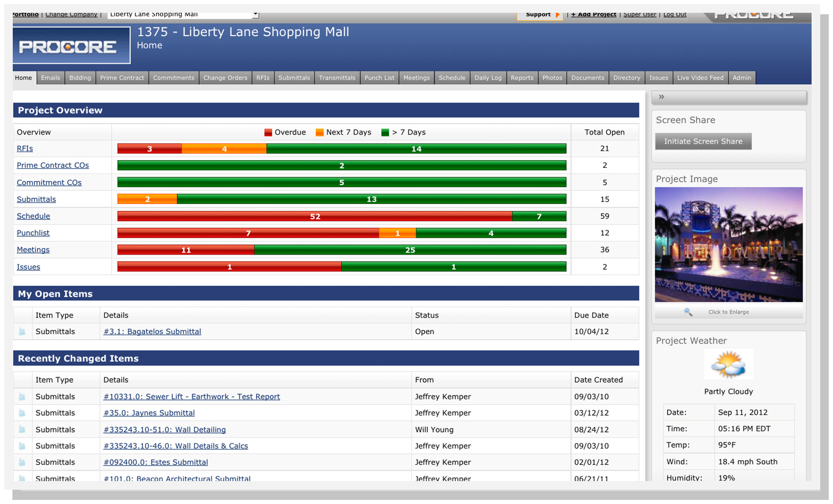Screen dimensions: 833x504
Task: Click the partly cloudy weather icon
Action: [728, 365]
